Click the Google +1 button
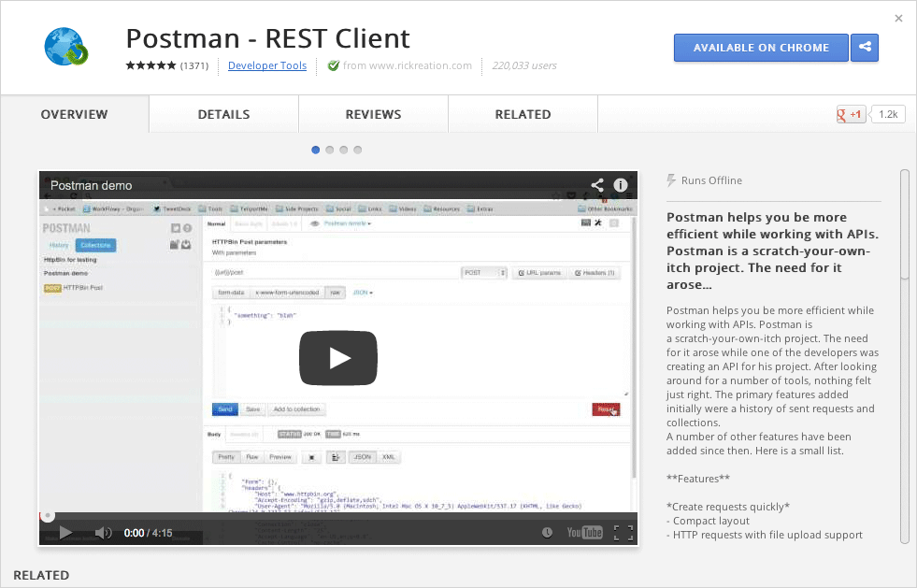917x588 pixels. [851, 114]
